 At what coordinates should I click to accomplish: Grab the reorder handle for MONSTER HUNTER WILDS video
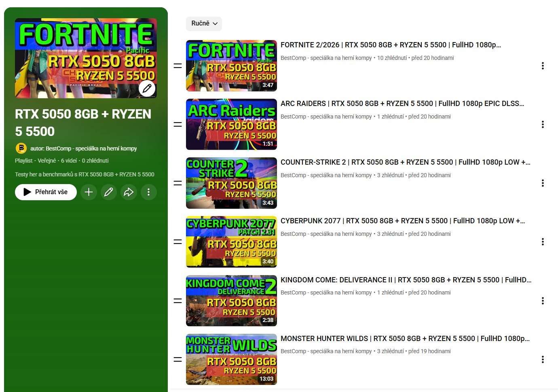[x=178, y=359]
